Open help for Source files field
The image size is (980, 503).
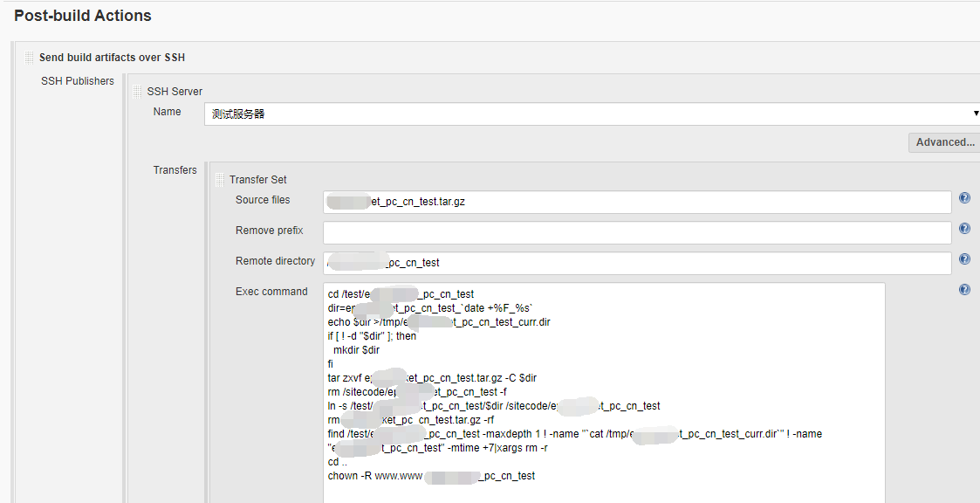coord(964,198)
